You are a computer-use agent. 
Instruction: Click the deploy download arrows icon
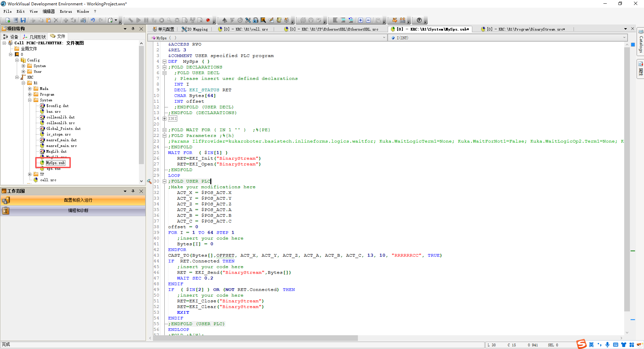point(402,20)
